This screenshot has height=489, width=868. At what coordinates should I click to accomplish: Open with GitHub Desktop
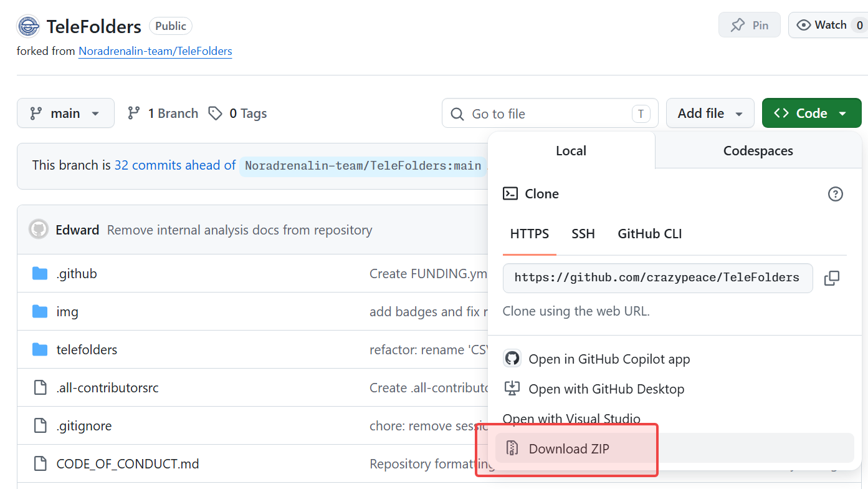click(x=594, y=389)
